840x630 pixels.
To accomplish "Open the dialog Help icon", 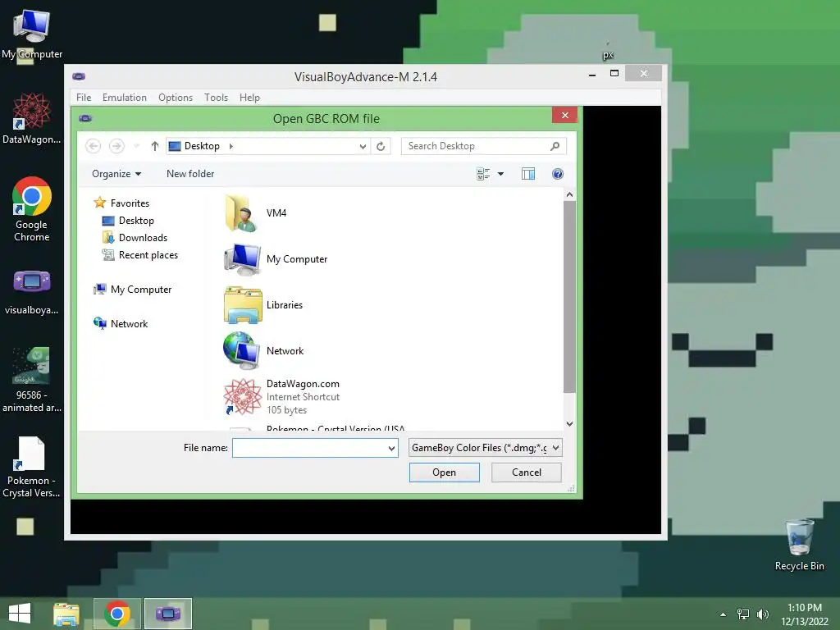I will [558, 174].
